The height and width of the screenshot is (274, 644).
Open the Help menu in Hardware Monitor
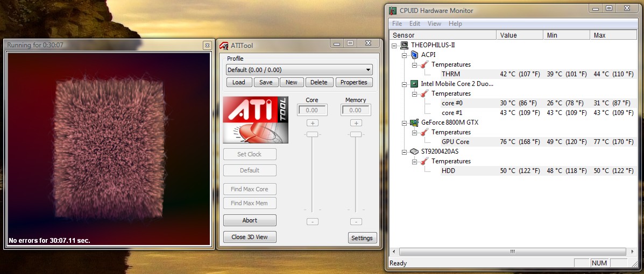(455, 24)
